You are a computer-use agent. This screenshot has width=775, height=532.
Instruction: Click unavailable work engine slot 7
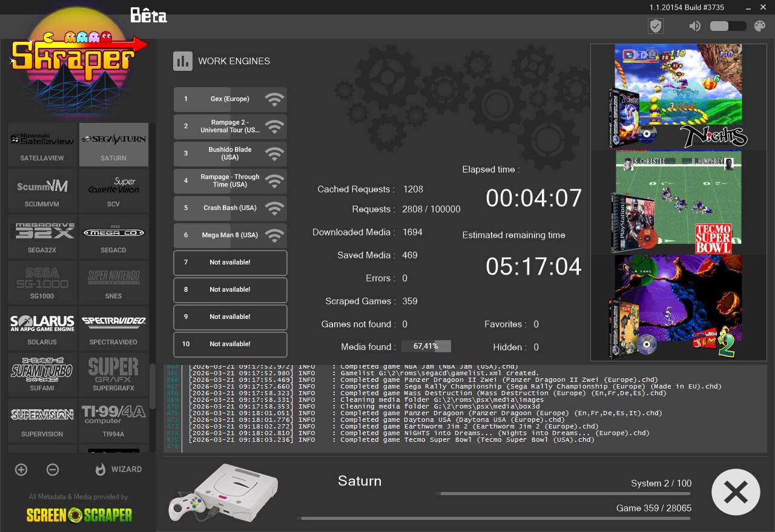click(x=230, y=263)
